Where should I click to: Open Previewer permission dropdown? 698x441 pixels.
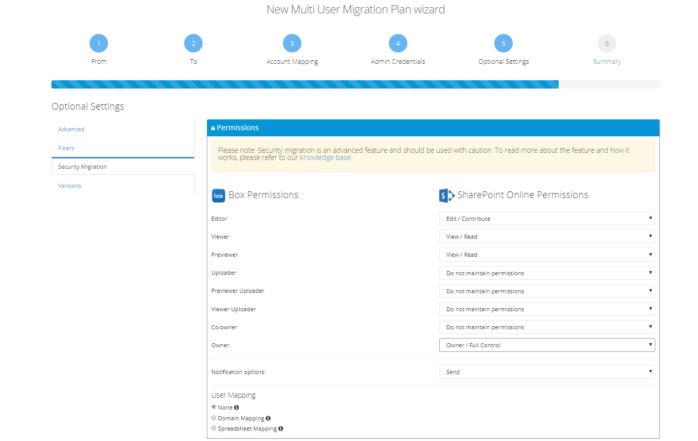click(x=547, y=255)
